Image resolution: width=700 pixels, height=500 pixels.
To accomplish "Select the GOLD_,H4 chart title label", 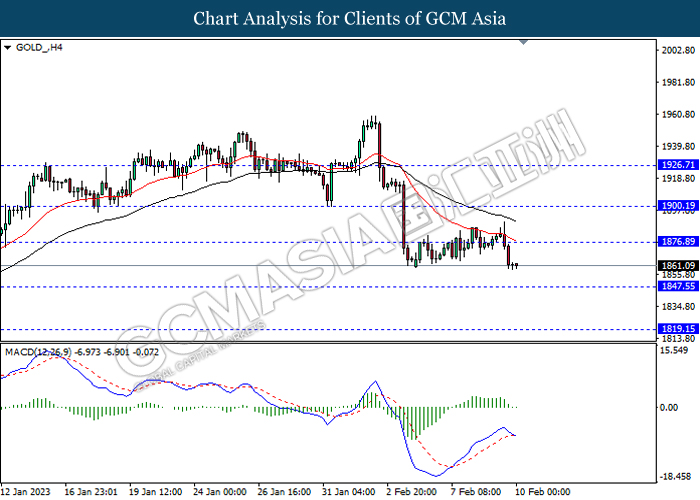I will pos(39,47).
